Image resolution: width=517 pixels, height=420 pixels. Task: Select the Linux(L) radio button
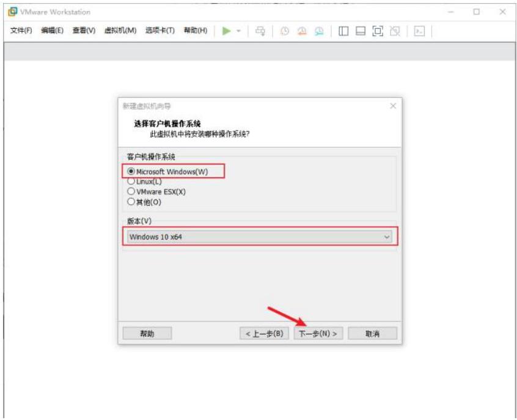[x=131, y=181]
